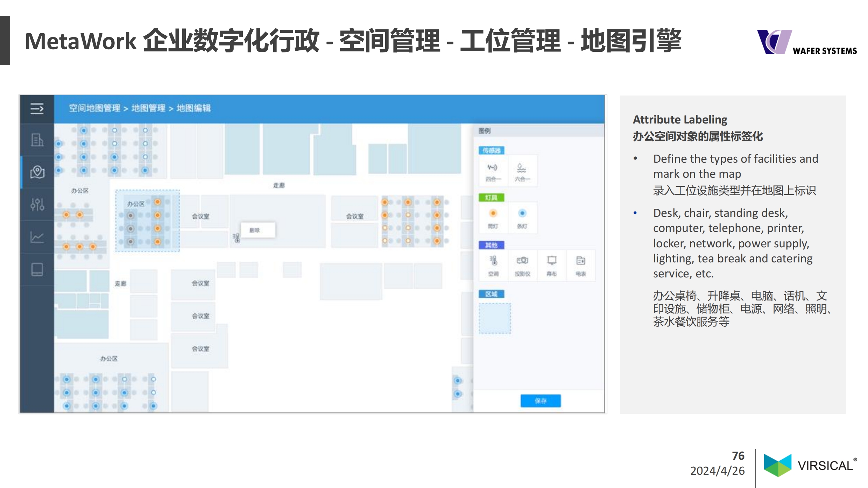Viewport: 868px width, 488px height.
Task: Click the 传感器 category tag
Action: point(492,150)
